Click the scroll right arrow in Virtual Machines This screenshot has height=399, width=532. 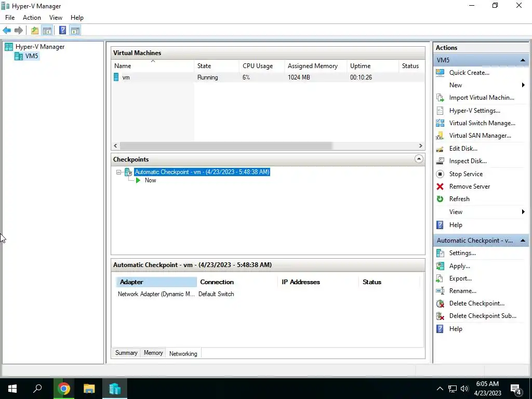pyautogui.click(x=420, y=146)
